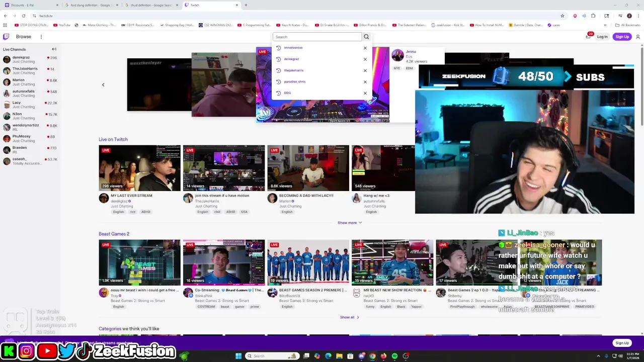Open the notifications inbox with badge
The height and width of the screenshot is (362, 644).
click(x=588, y=36)
